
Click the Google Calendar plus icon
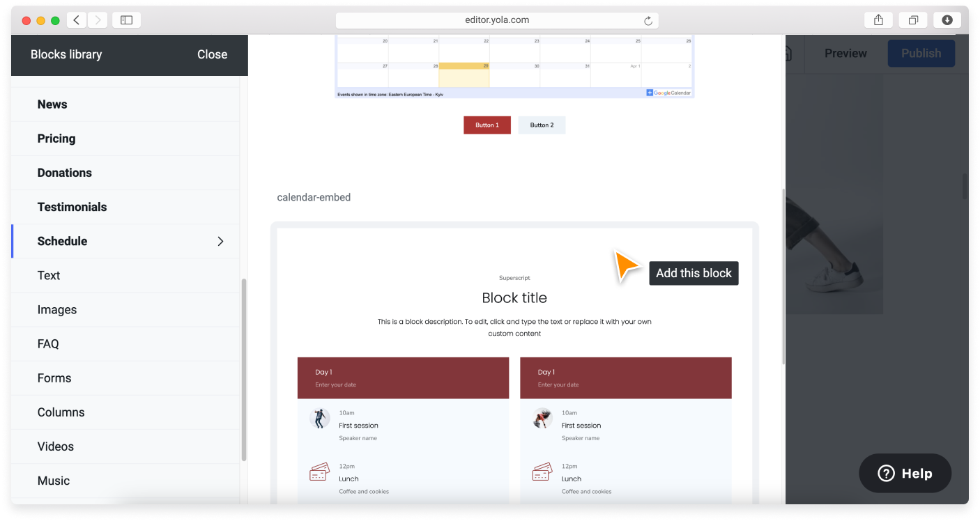[650, 93]
